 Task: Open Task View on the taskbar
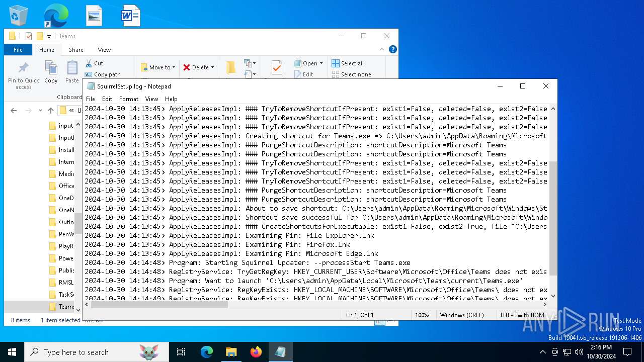coord(181,352)
